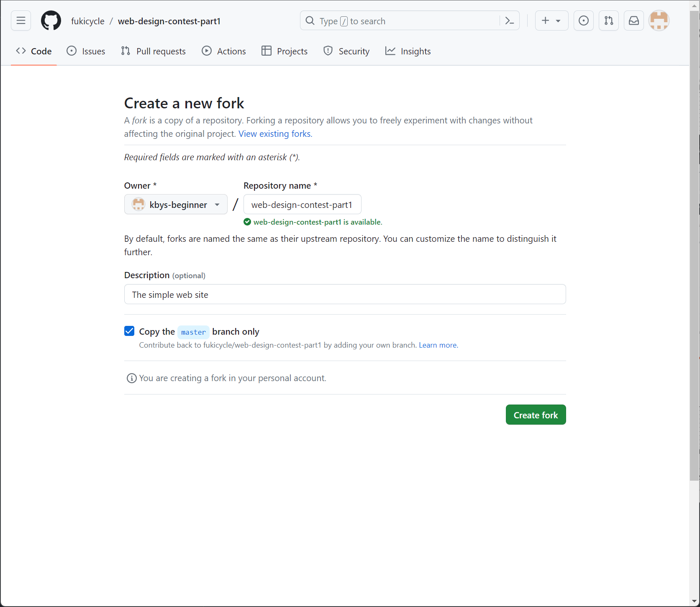
Task: Open the command palette terminal icon
Action: pyautogui.click(x=510, y=20)
